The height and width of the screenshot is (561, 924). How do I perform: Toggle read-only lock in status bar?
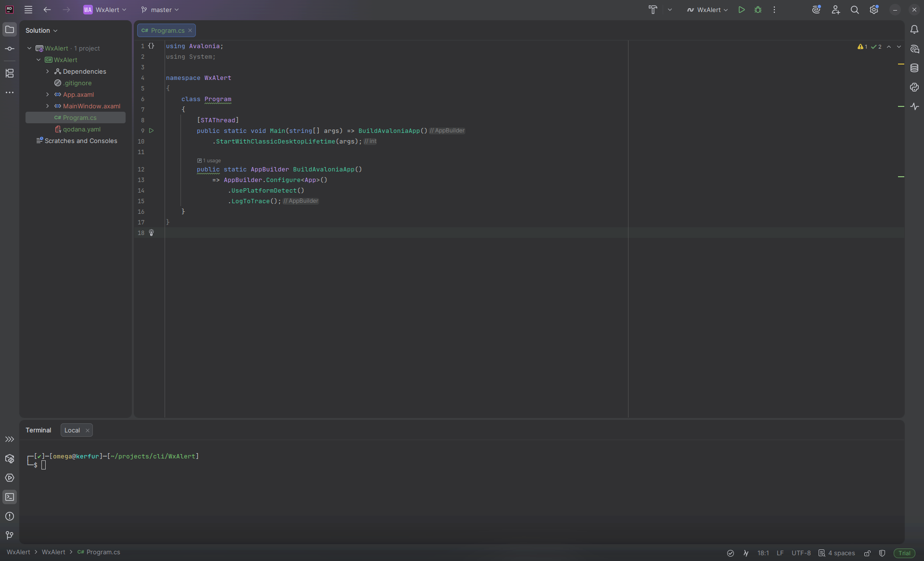pos(867,553)
